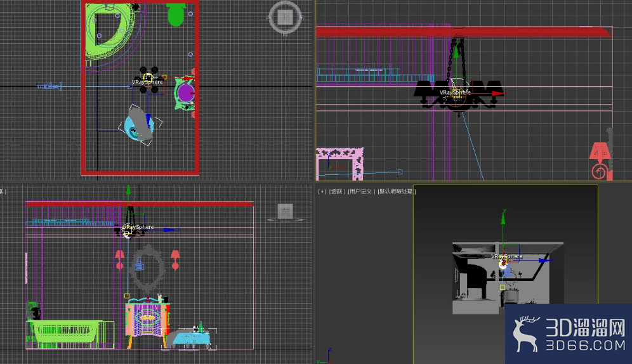Click the ViewCube in the top view
This screenshot has width=632, height=364.
tap(285, 17)
